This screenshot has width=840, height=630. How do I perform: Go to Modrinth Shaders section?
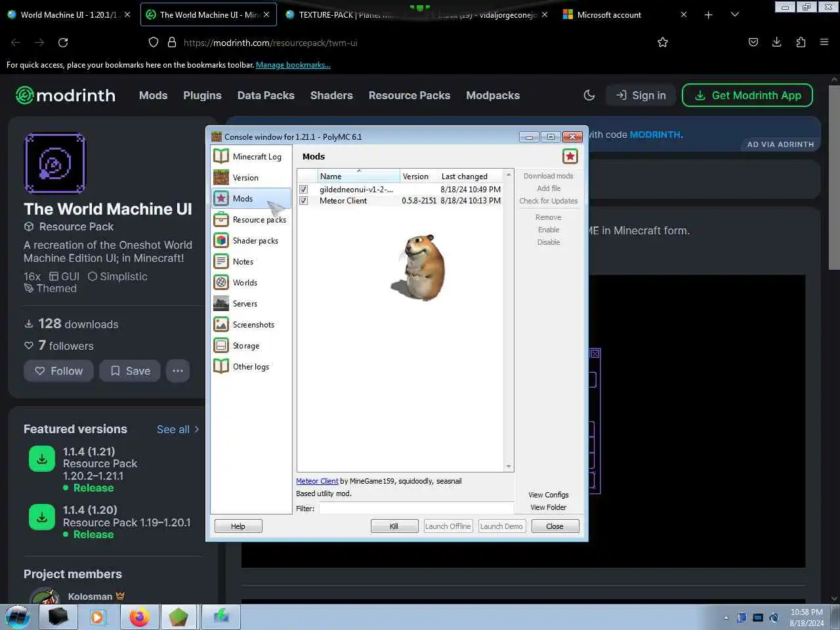(x=331, y=95)
